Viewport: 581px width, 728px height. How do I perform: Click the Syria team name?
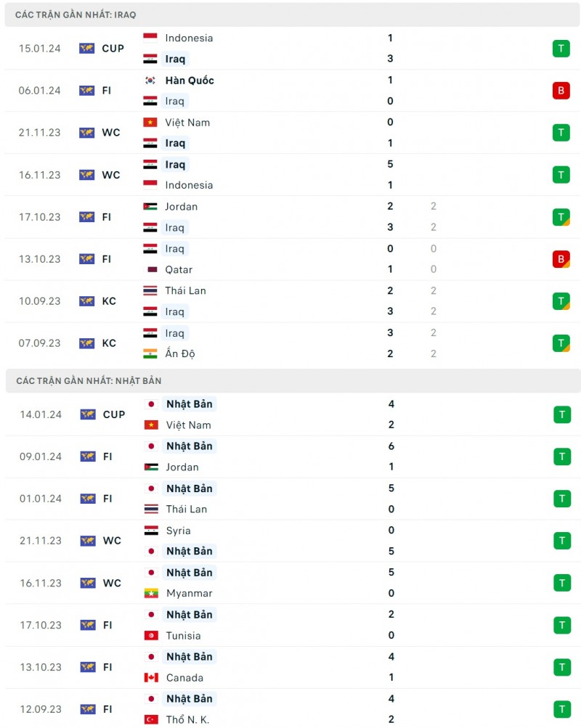[x=177, y=530]
